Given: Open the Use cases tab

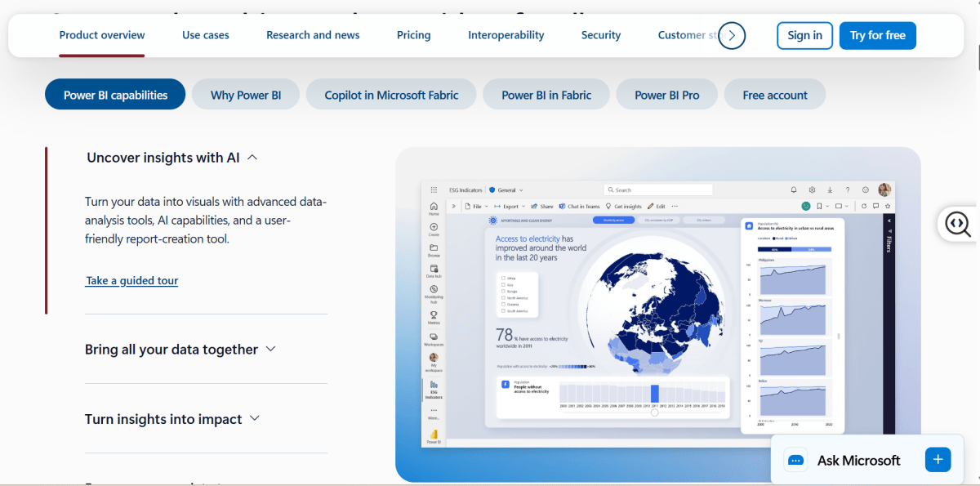Looking at the screenshot, I should pyautogui.click(x=206, y=35).
